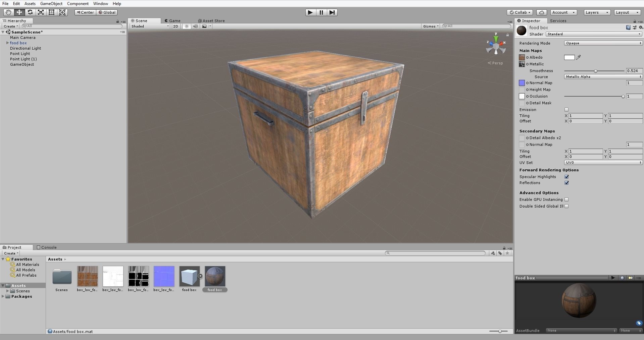
Task: Click the Metallic texture slot
Action: (x=522, y=64)
